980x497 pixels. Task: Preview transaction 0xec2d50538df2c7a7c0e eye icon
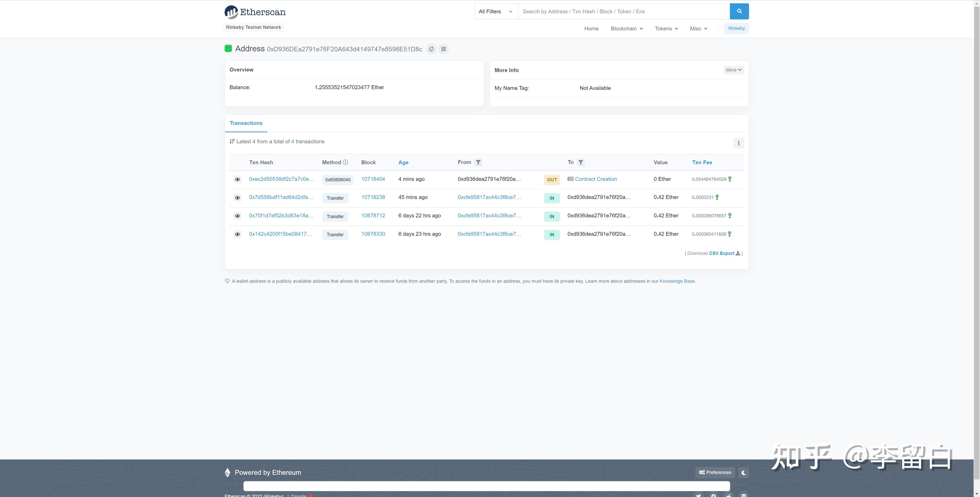(237, 179)
